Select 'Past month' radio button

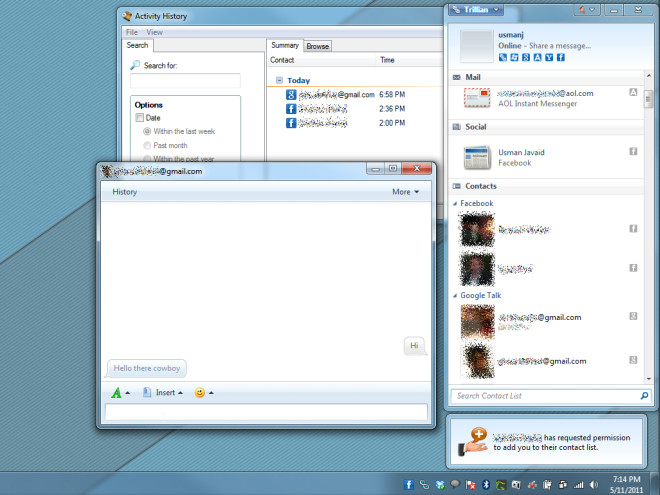147,146
